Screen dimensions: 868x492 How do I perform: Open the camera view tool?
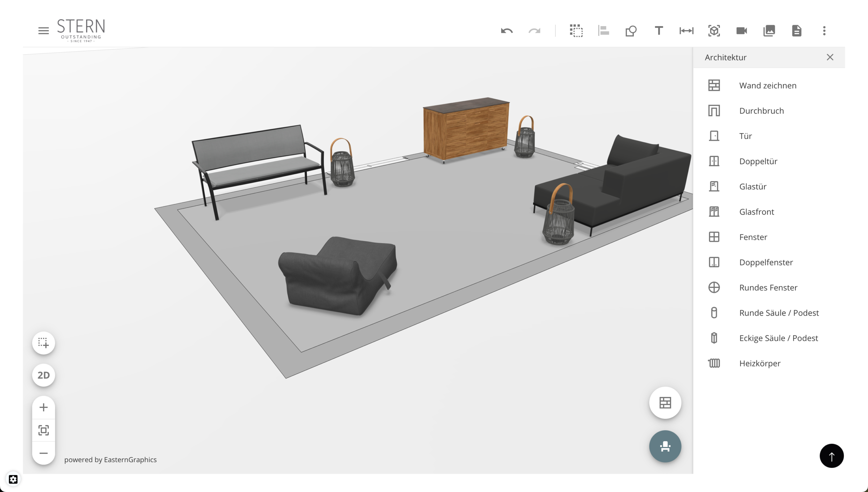742,31
